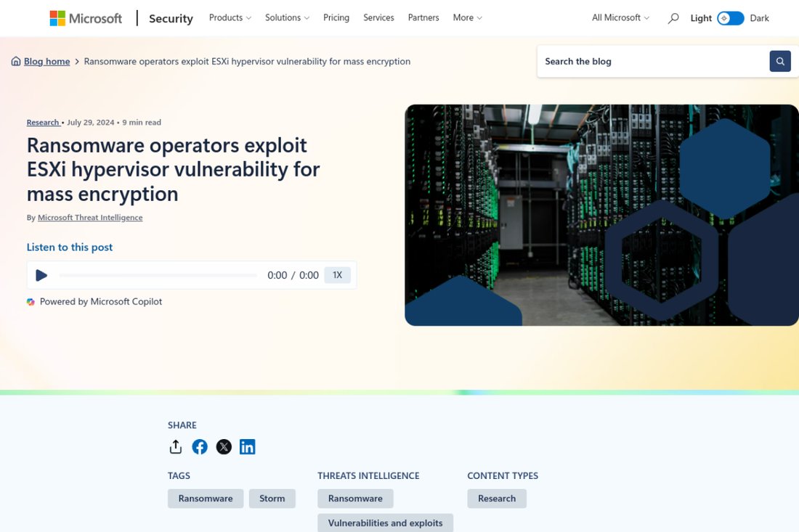Open Microsoft Threat Intelligence author link
Screen dimensions: 799x532
pyautogui.click(x=90, y=218)
